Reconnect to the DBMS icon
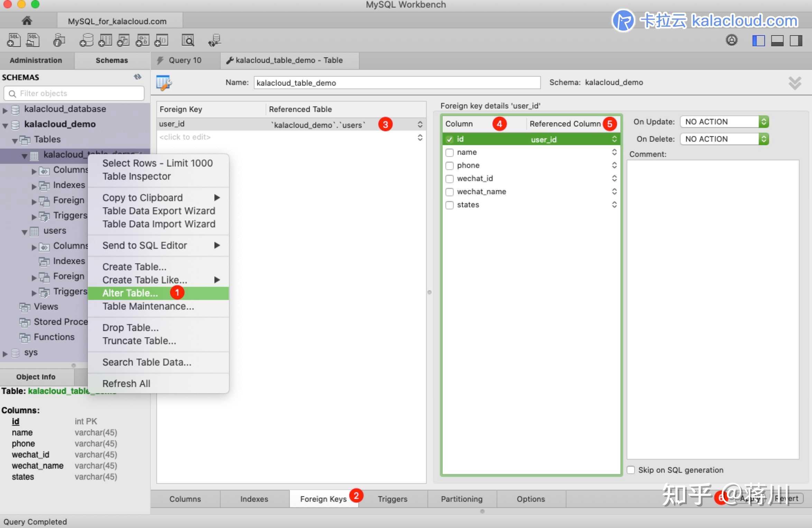812x528 pixels. coord(214,40)
